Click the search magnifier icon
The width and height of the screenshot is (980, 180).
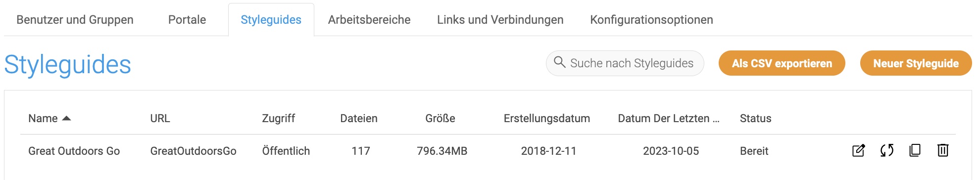click(559, 62)
